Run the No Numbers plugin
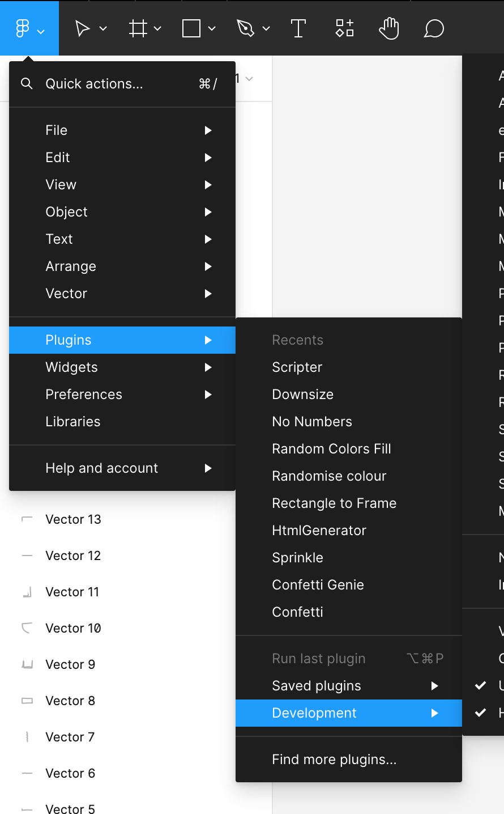This screenshot has width=504, height=814. pos(349,422)
